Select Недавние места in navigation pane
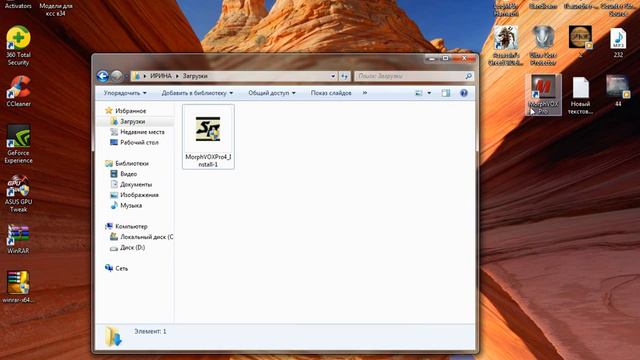Image resolution: width=640 pixels, height=360 pixels. (137, 132)
